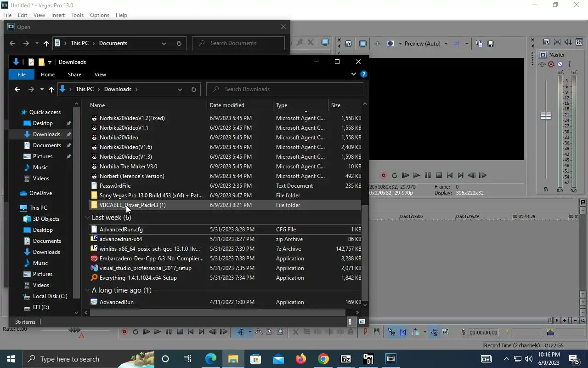Toggle Loop Playback in preview transport
588x368 pixels.
point(395,175)
